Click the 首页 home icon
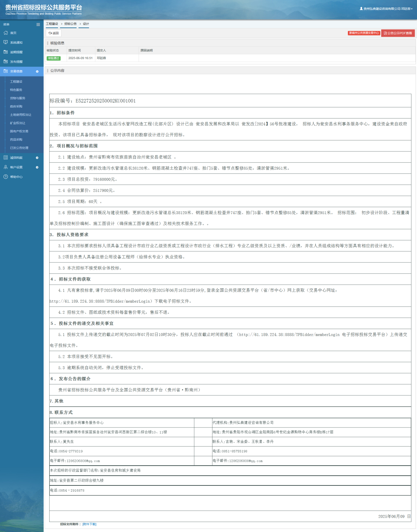 coord(6,33)
